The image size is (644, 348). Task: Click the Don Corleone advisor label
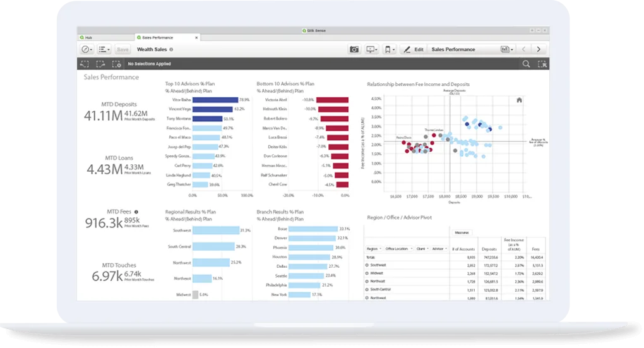click(x=275, y=157)
